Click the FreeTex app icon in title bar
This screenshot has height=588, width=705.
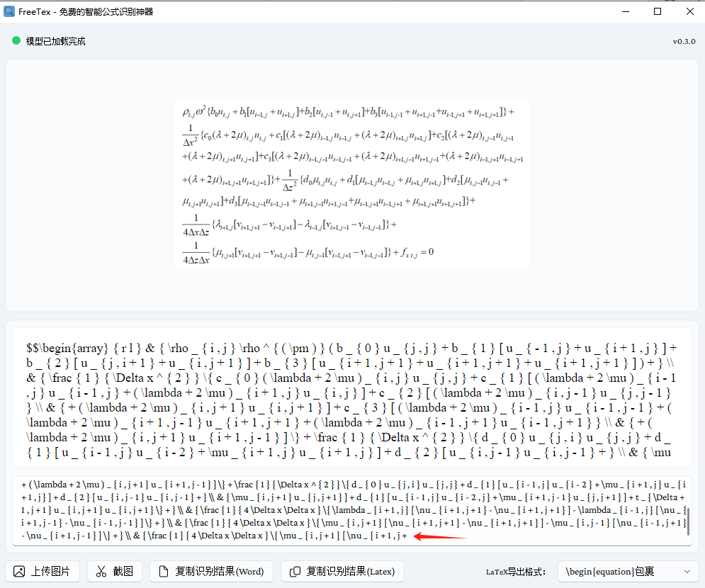coord(9,11)
